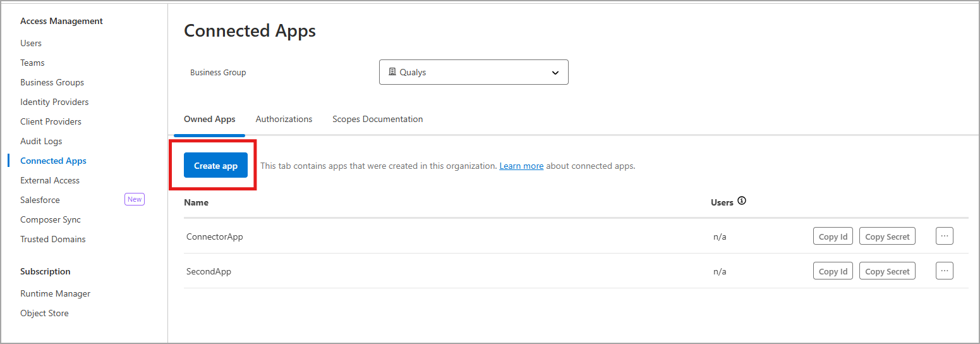Expand the Business Group dropdown

[473, 72]
